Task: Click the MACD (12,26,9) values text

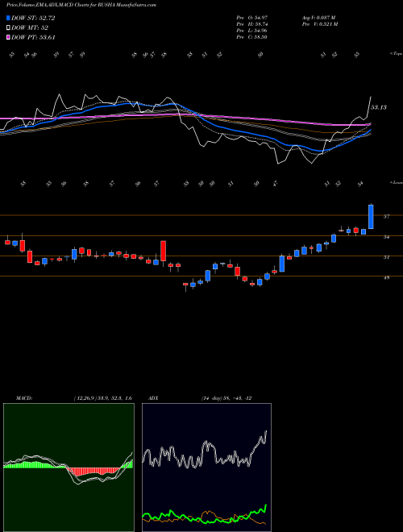Action: click(x=102, y=398)
